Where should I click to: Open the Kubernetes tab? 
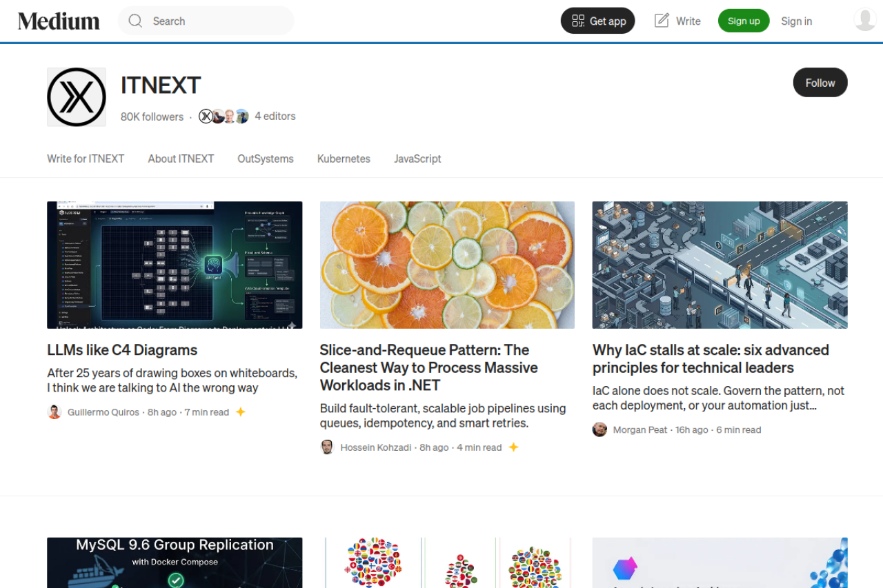(344, 159)
